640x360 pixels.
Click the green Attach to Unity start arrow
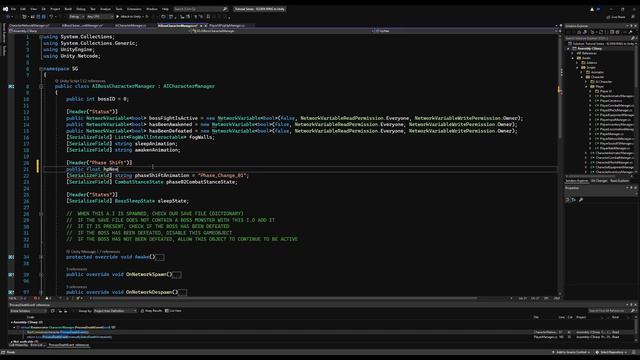click(x=118, y=16)
